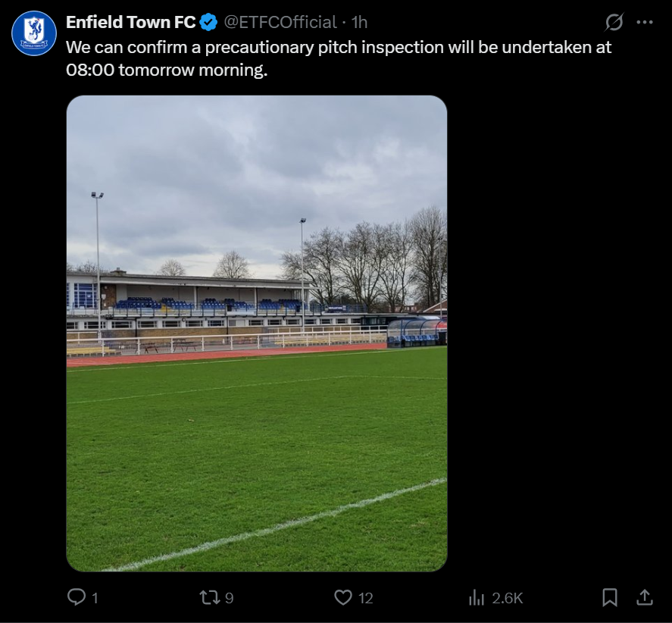
Task: Bookmark the pitch inspection tweet
Action: tap(610, 598)
